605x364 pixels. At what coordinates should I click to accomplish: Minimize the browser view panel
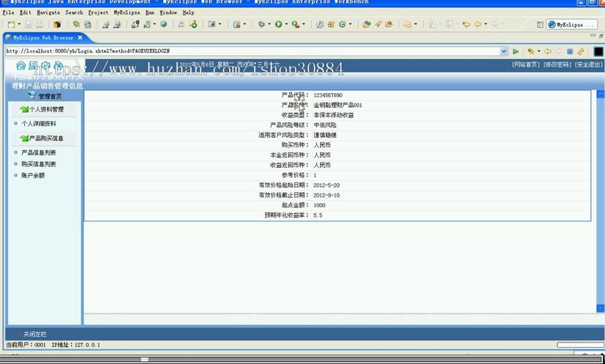coord(593,36)
